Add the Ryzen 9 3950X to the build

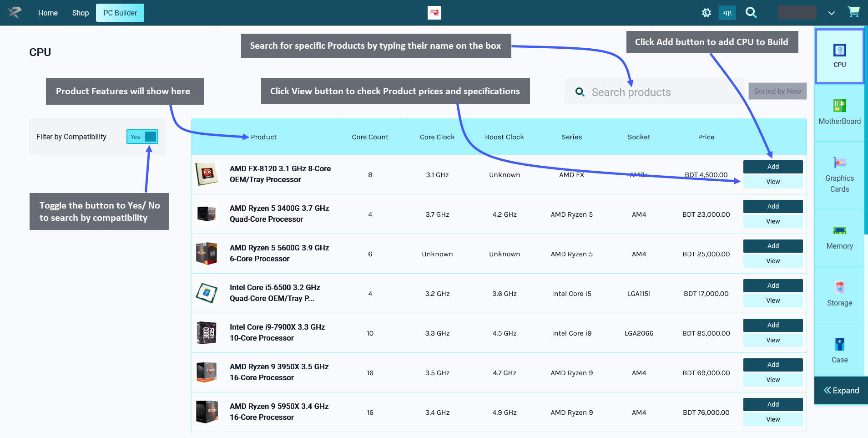[773, 365]
